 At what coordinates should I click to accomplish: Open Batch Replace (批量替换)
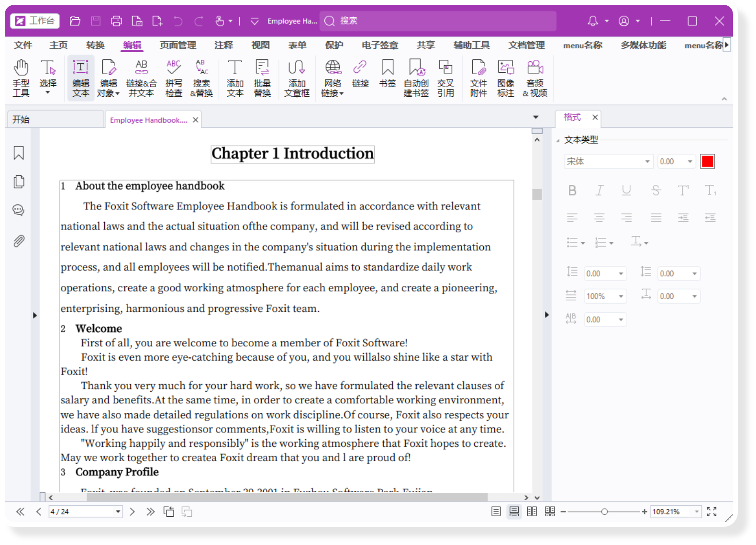point(262,79)
